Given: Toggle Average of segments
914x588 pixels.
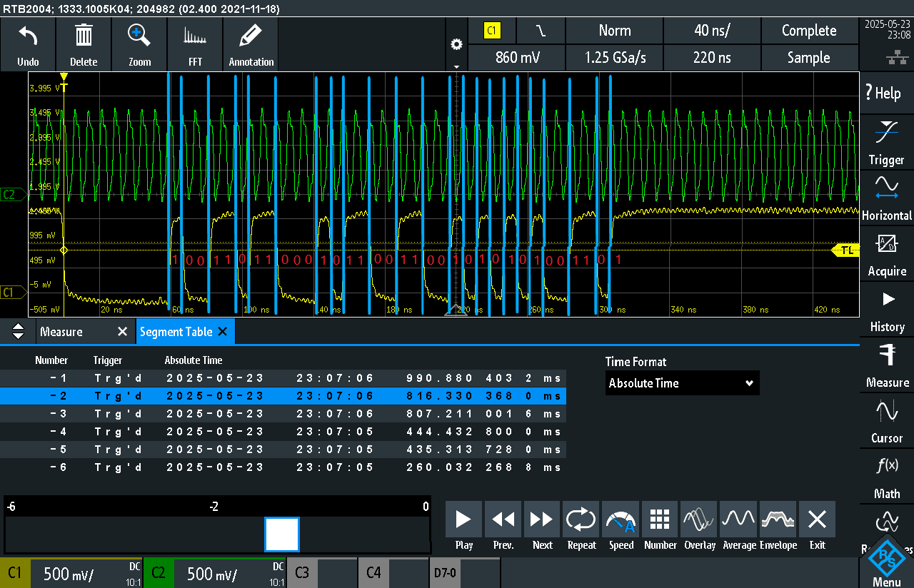Looking at the screenshot, I should (x=739, y=519).
